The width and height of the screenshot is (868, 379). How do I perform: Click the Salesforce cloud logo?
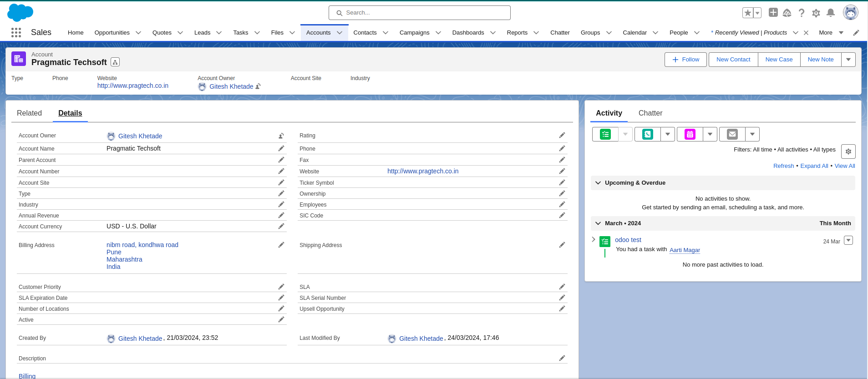tap(20, 12)
